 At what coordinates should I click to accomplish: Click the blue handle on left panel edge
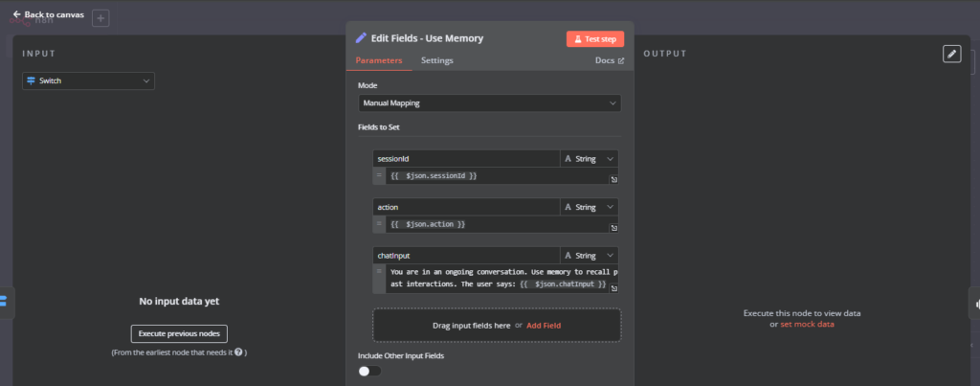4,301
